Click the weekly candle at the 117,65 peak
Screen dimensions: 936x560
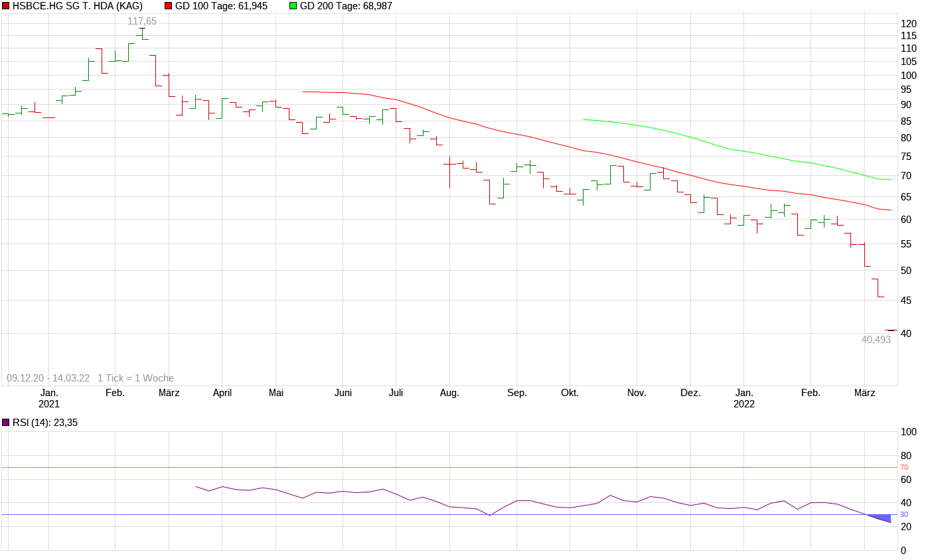[142, 34]
